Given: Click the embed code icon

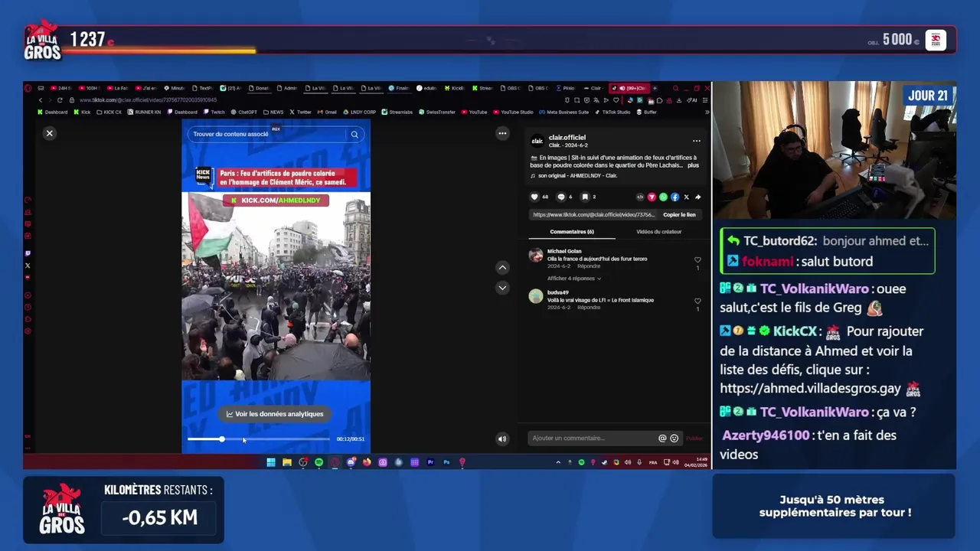Looking at the screenshot, I should (640, 197).
